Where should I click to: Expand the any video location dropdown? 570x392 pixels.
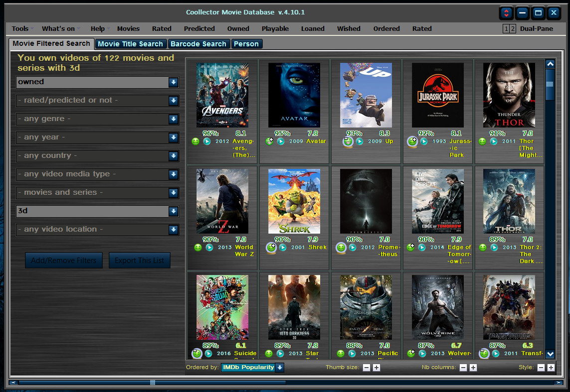coord(174,230)
